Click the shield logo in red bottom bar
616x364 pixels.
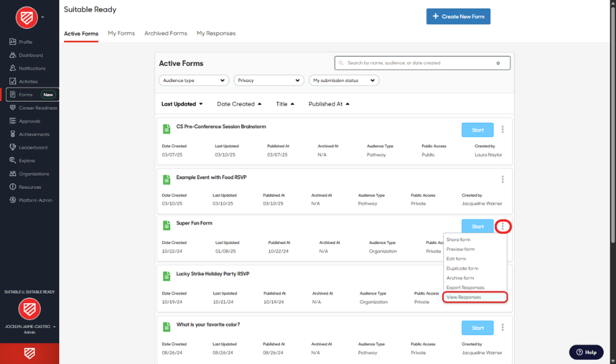(x=29, y=353)
